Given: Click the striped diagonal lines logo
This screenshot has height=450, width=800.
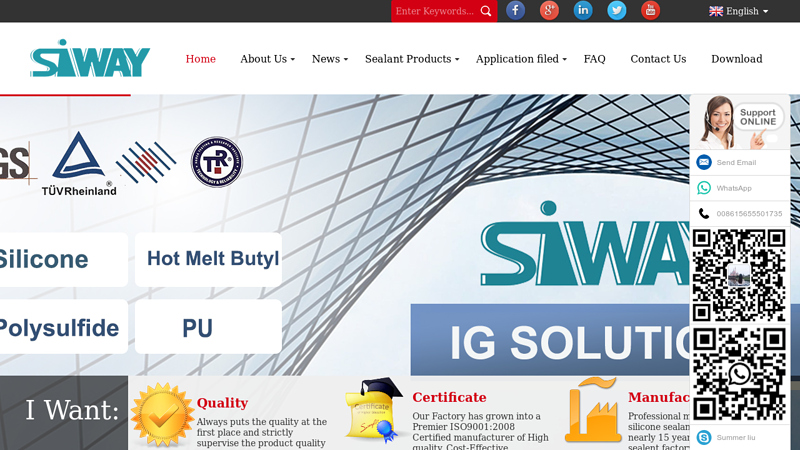Looking at the screenshot, I should tap(146, 162).
